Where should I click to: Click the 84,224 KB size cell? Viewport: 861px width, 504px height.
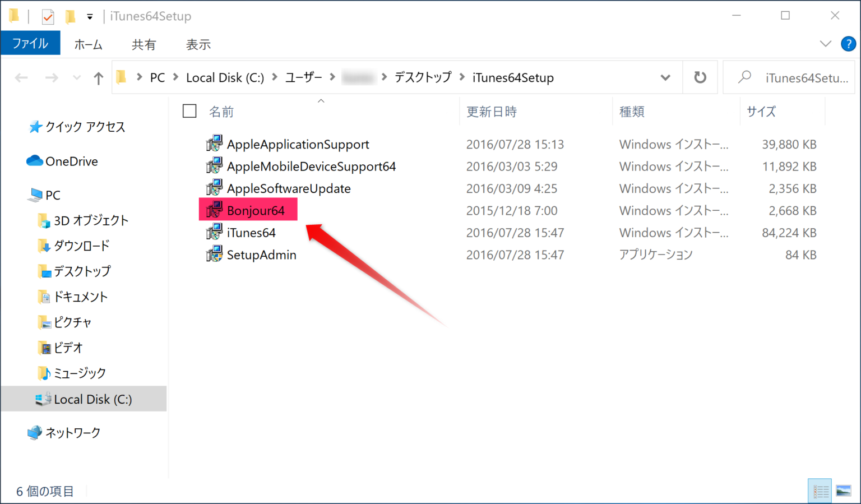click(789, 232)
